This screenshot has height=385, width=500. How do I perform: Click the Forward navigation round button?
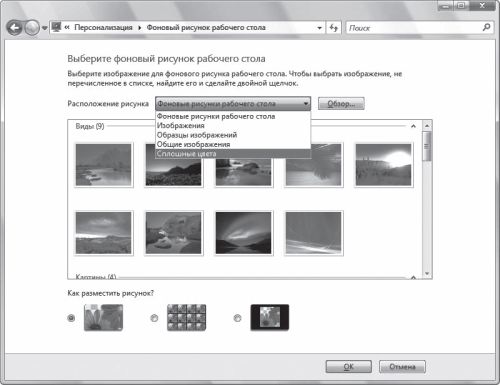click(32, 28)
